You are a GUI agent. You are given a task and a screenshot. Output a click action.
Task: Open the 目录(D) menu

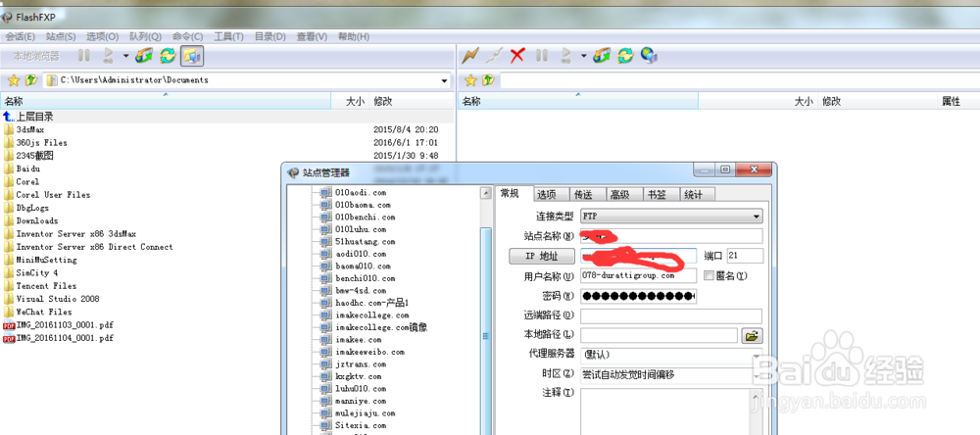pyautogui.click(x=270, y=37)
